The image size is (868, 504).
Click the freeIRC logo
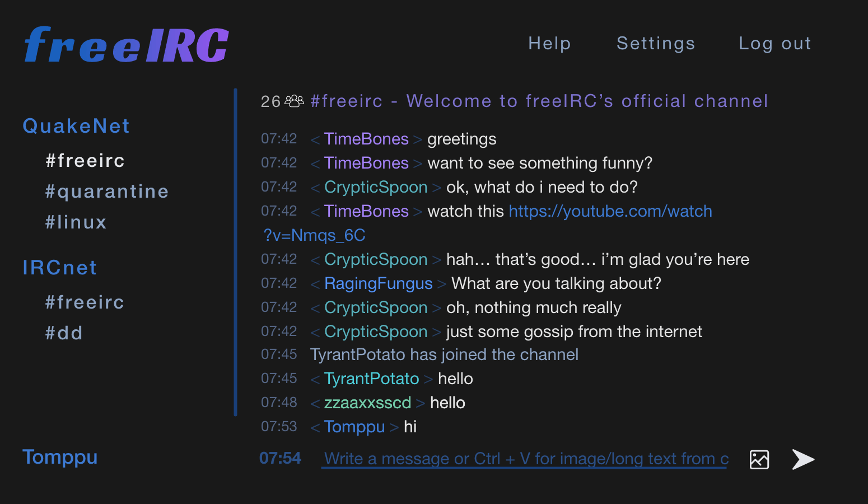(x=125, y=44)
